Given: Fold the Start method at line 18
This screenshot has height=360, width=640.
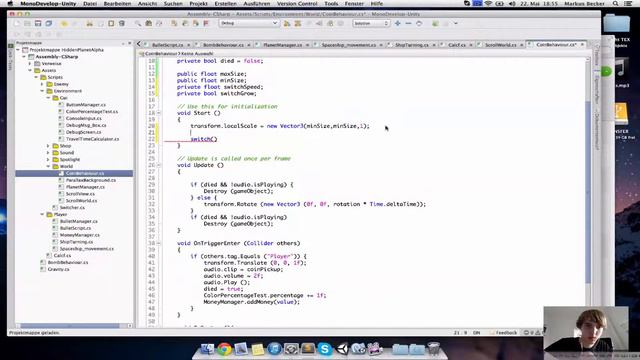Looking at the screenshot, I should [x=159, y=113].
